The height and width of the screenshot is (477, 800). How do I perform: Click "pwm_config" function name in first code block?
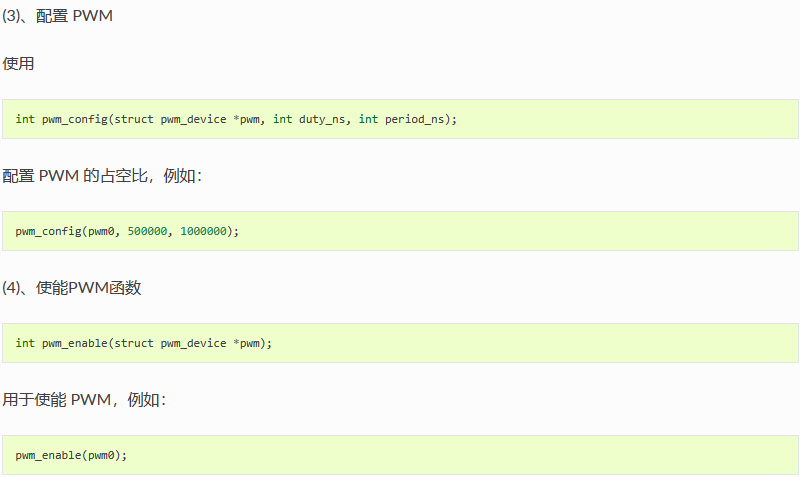tap(74, 119)
